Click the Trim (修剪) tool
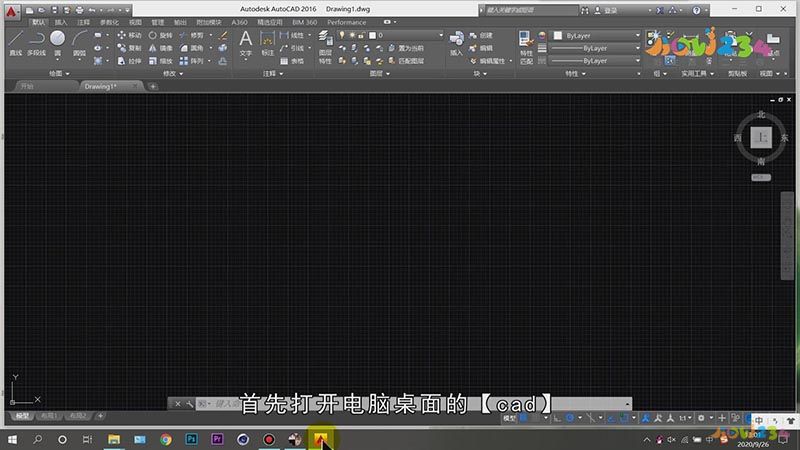 point(191,35)
